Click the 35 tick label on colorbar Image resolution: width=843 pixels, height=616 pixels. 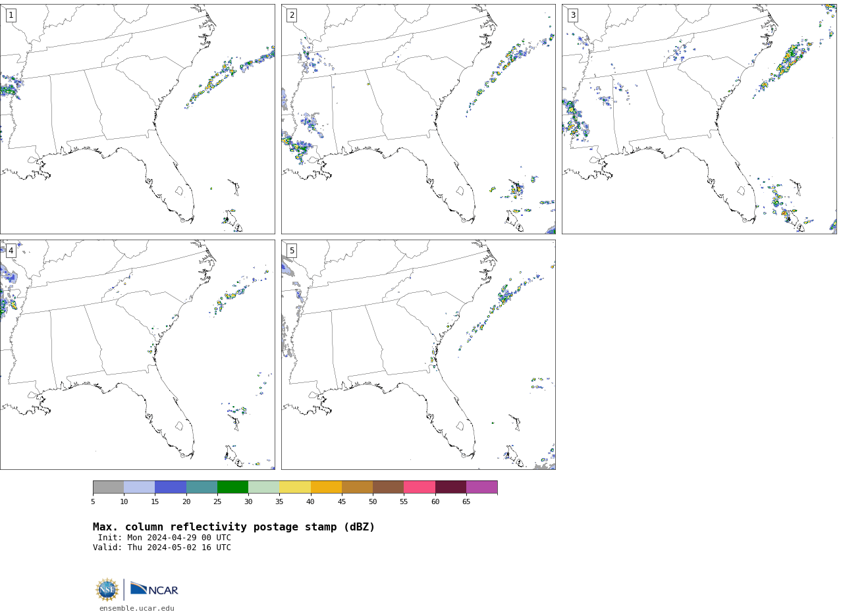click(279, 502)
